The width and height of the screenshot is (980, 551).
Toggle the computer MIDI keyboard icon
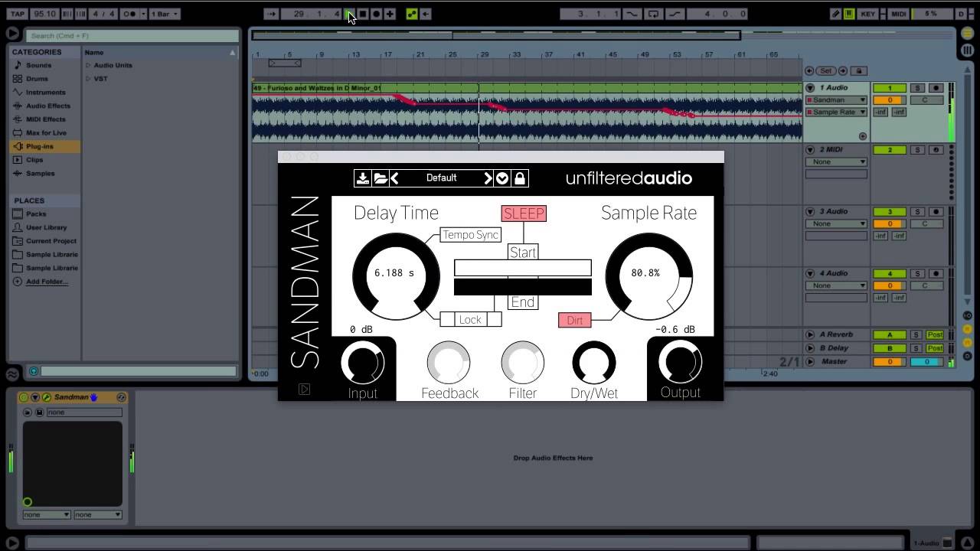tap(849, 14)
